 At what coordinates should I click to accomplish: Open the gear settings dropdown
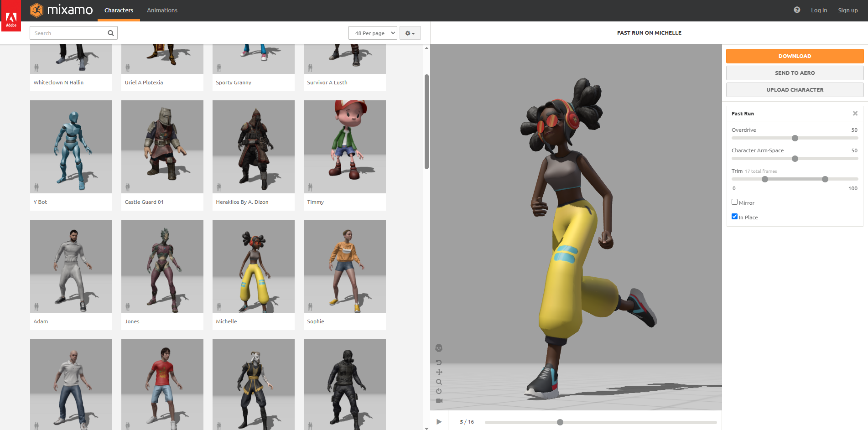(x=410, y=33)
